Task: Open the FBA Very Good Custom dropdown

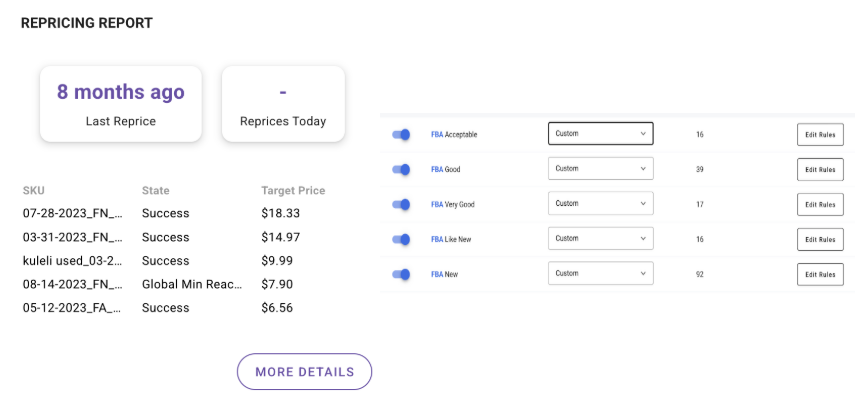Action: tap(600, 204)
